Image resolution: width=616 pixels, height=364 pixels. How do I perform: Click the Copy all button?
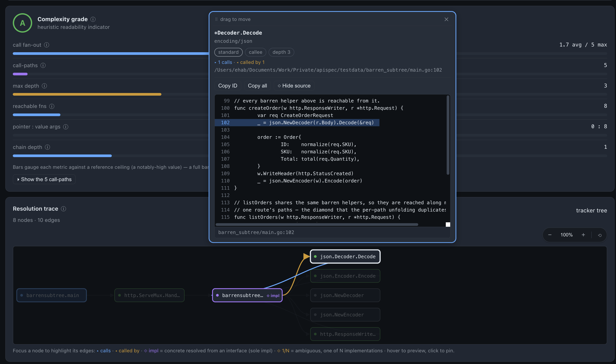pyautogui.click(x=257, y=86)
